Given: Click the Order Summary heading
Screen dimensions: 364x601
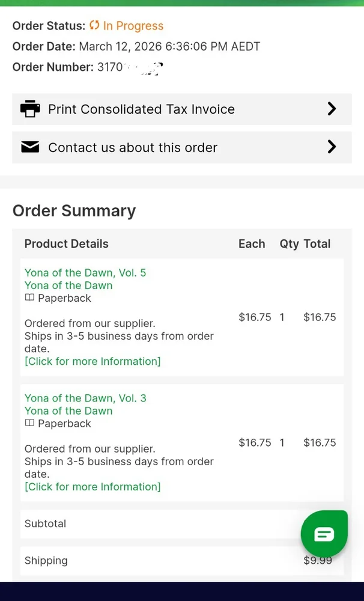Looking at the screenshot, I should [74, 211].
